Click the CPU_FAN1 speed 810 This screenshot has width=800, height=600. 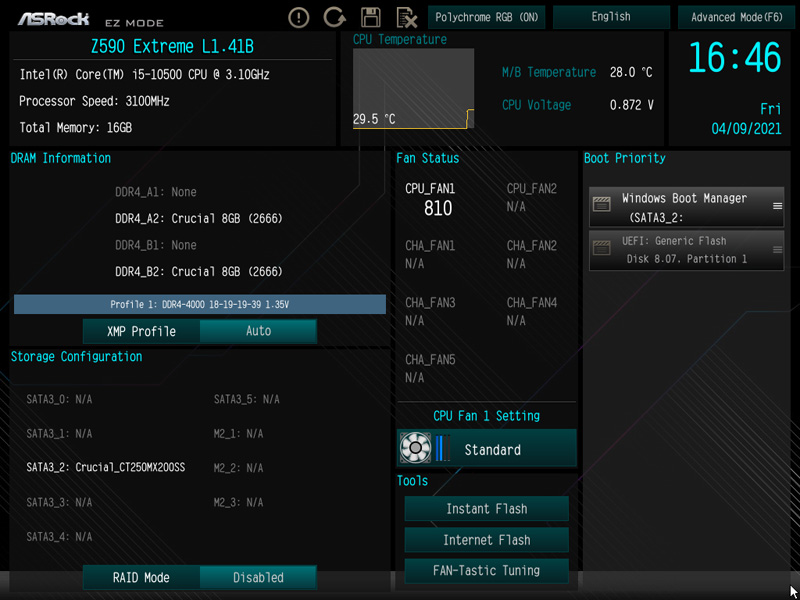click(438, 208)
